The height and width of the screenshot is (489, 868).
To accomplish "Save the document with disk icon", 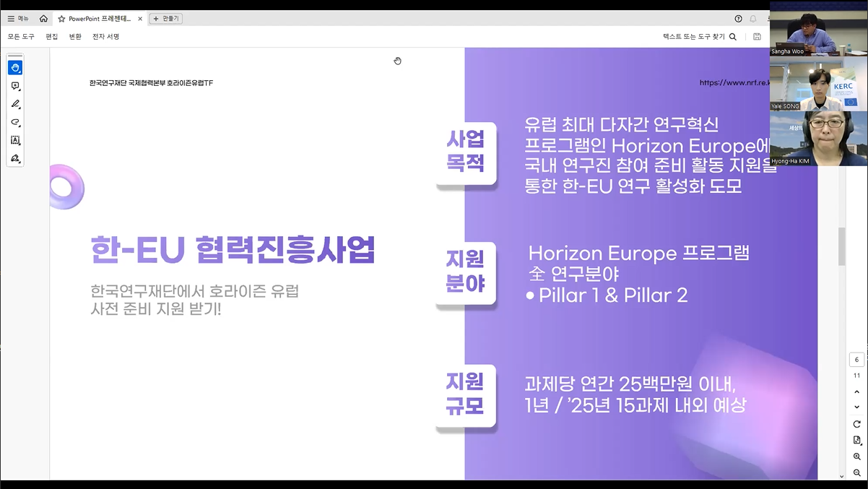I will click(757, 36).
